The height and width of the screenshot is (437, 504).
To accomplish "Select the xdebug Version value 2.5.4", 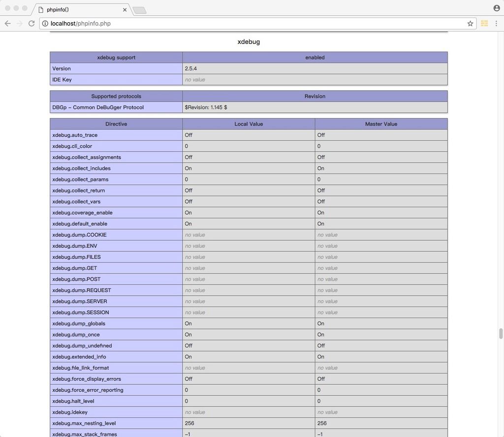I will click(x=191, y=68).
